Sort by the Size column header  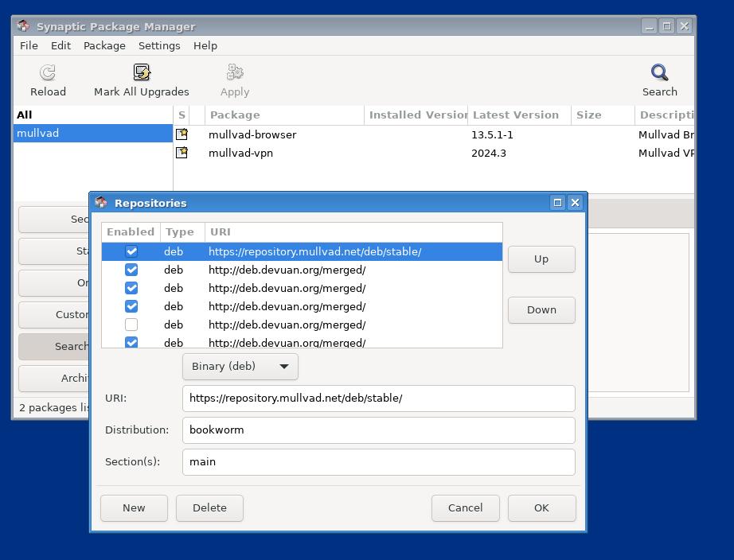(x=603, y=115)
